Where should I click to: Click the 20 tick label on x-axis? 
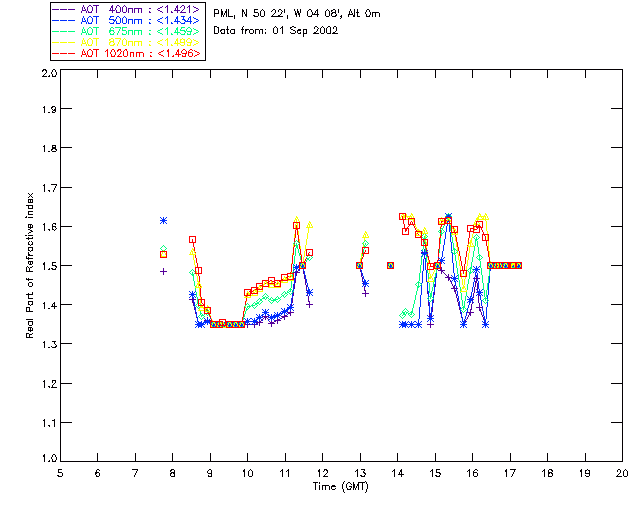pyautogui.click(x=621, y=473)
